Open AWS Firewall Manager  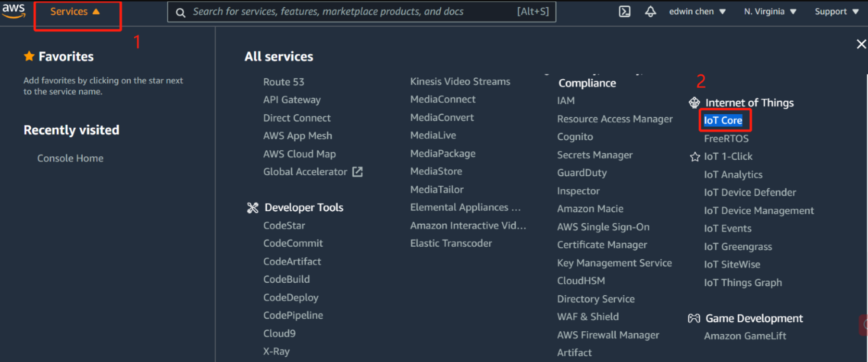click(x=608, y=335)
